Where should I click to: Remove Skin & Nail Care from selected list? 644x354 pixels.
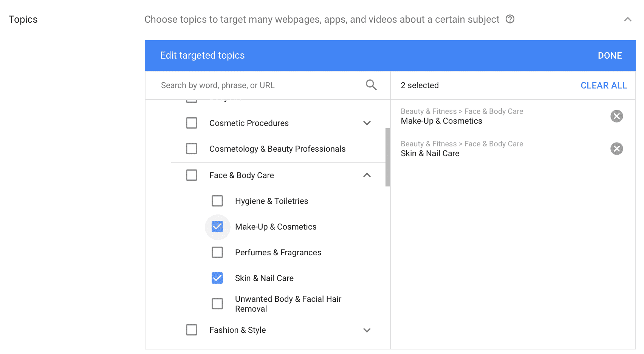[x=616, y=149]
